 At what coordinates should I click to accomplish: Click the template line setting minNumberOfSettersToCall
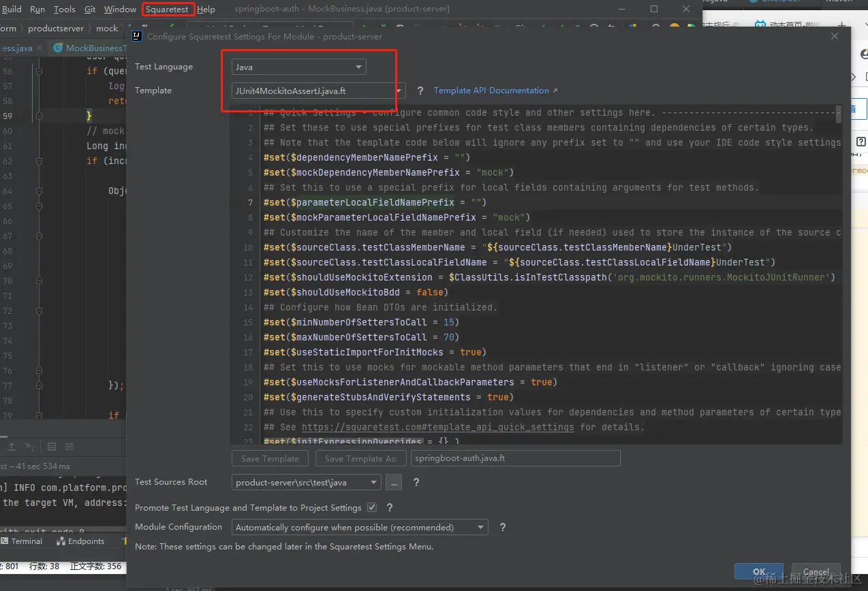pyautogui.click(x=361, y=322)
